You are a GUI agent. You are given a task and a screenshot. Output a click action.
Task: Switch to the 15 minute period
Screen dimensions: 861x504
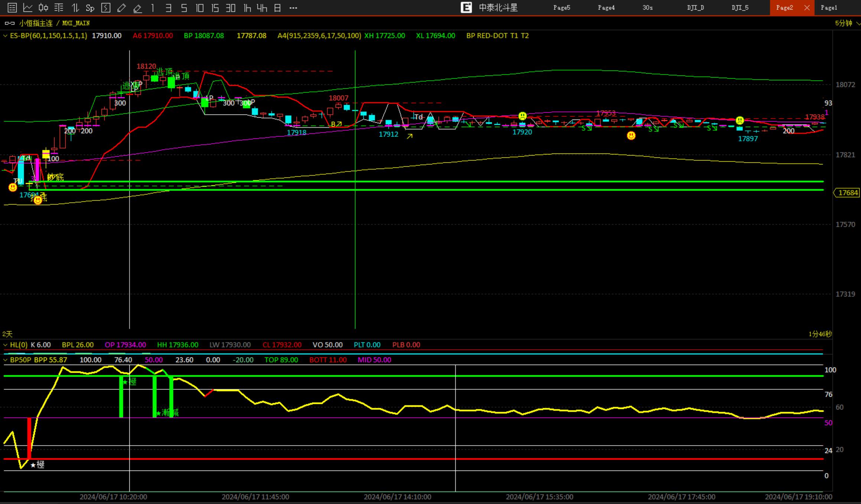pyautogui.click(x=215, y=8)
